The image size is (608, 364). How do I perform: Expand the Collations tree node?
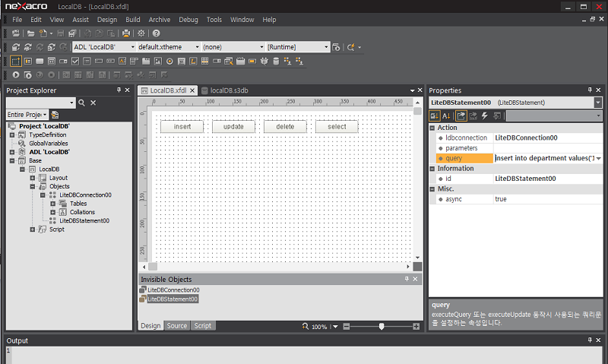(52, 212)
